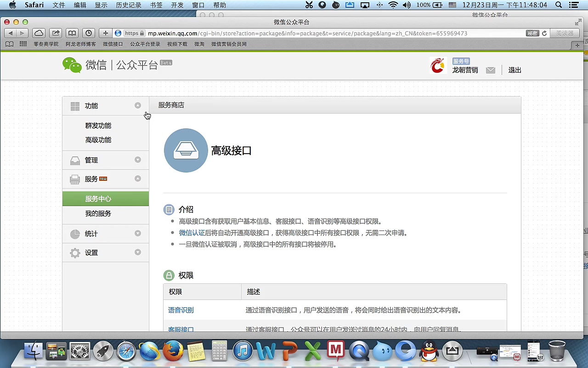The image size is (588, 368).
Task: Click the 阅读器 Reader button
Action: coord(565,33)
